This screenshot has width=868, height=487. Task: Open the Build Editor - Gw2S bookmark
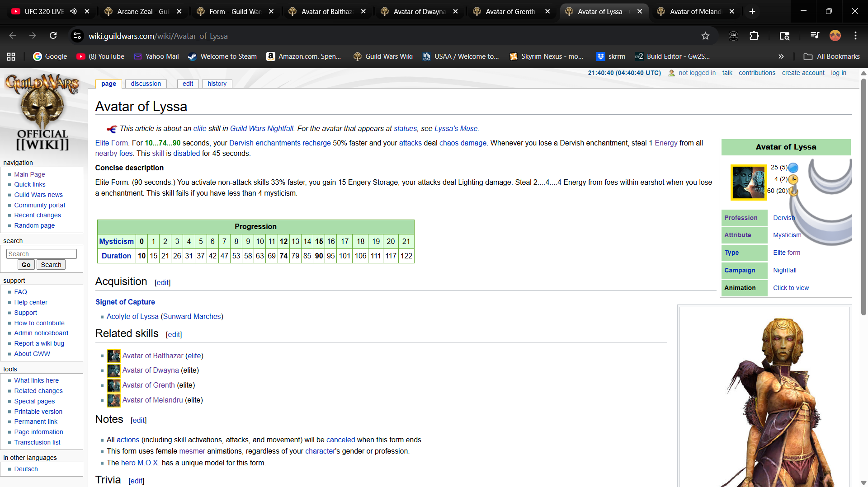tap(672, 56)
